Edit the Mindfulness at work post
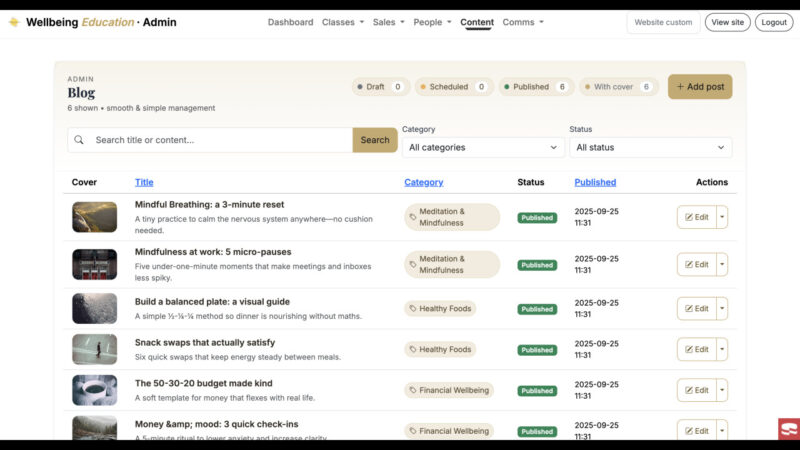800x450 pixels. point(696,264)
